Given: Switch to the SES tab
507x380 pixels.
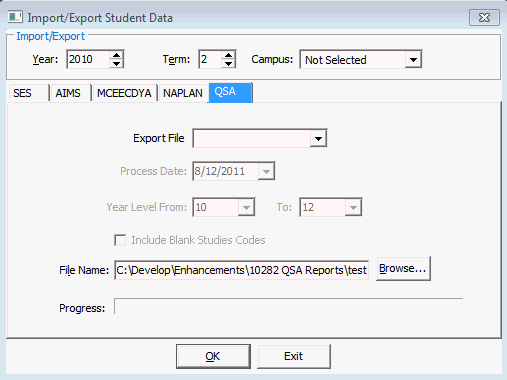Looking at the screenshot, I should click(x=28, y=93).
